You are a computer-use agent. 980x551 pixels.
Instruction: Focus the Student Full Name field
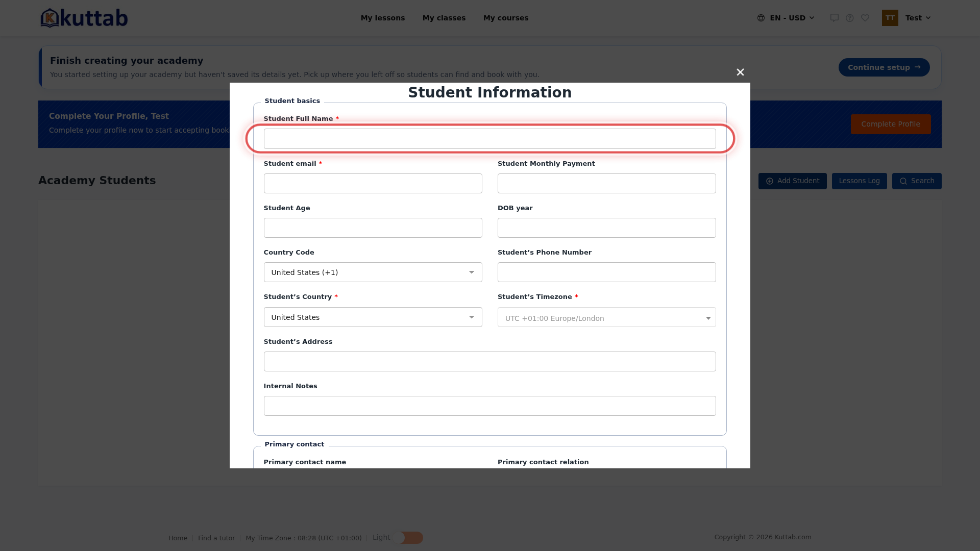pyautogui.click(x=489, y=139)
